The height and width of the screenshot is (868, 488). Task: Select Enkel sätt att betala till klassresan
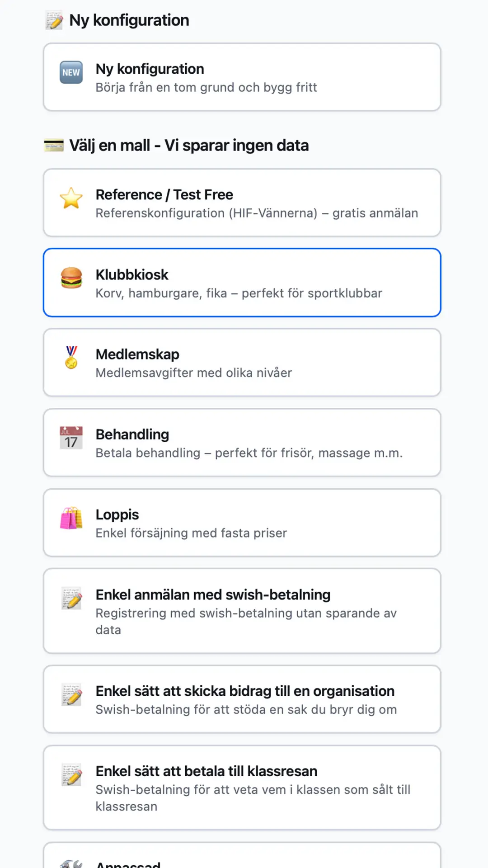point(242,788)
